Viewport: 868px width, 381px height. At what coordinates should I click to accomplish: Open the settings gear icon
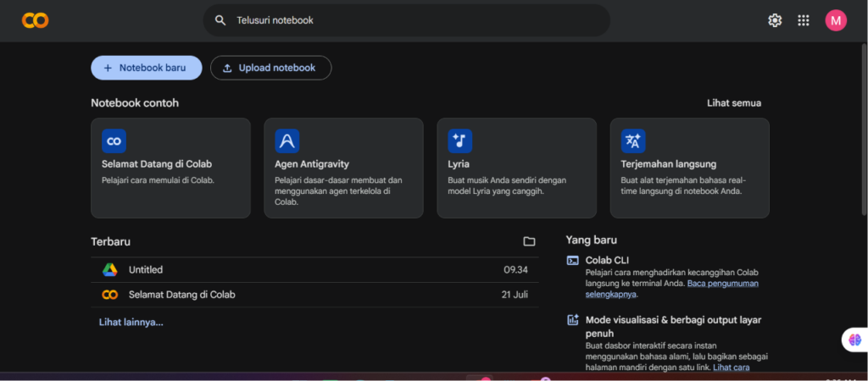775,20
